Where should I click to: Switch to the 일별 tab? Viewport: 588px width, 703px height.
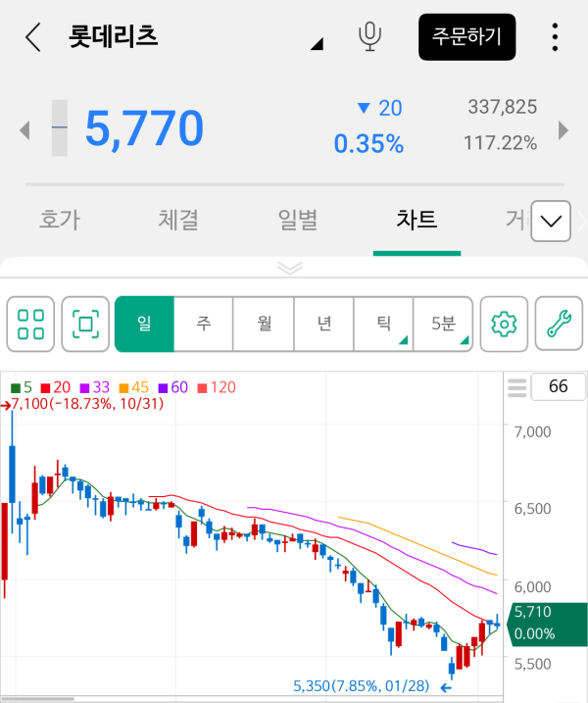(x=298, y=221)
